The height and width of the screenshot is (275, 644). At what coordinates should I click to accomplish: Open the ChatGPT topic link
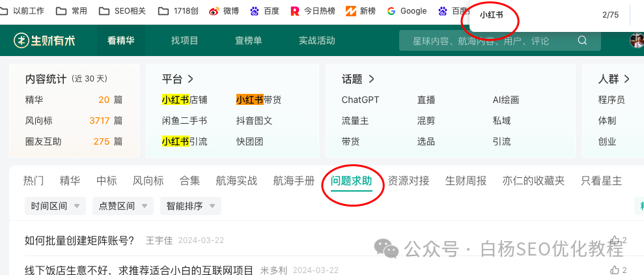pos(361,100)
